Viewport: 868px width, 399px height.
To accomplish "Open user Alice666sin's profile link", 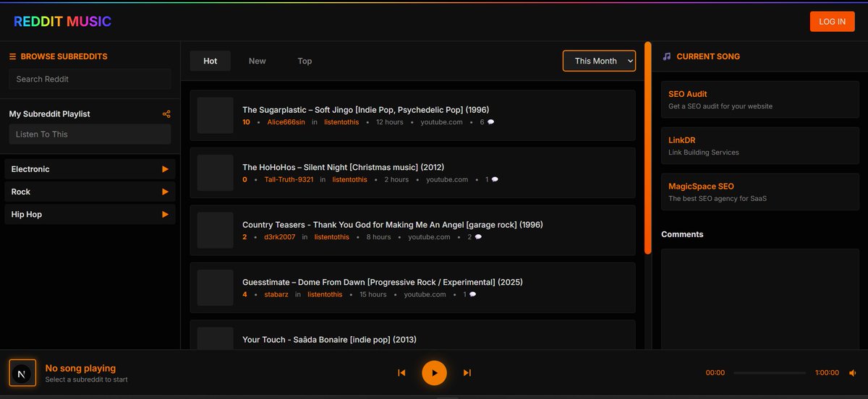I will click(x=286, y=122).
